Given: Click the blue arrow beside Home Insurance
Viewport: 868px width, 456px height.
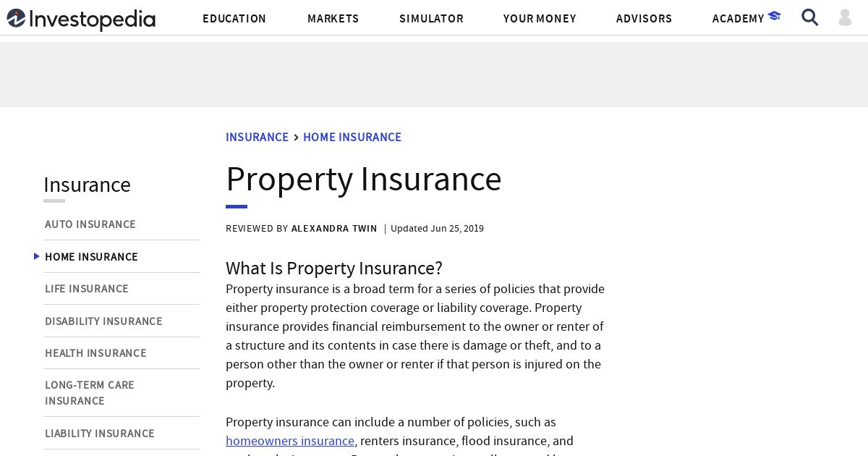Looking at the screenshot, I should [x=37, y=256].
